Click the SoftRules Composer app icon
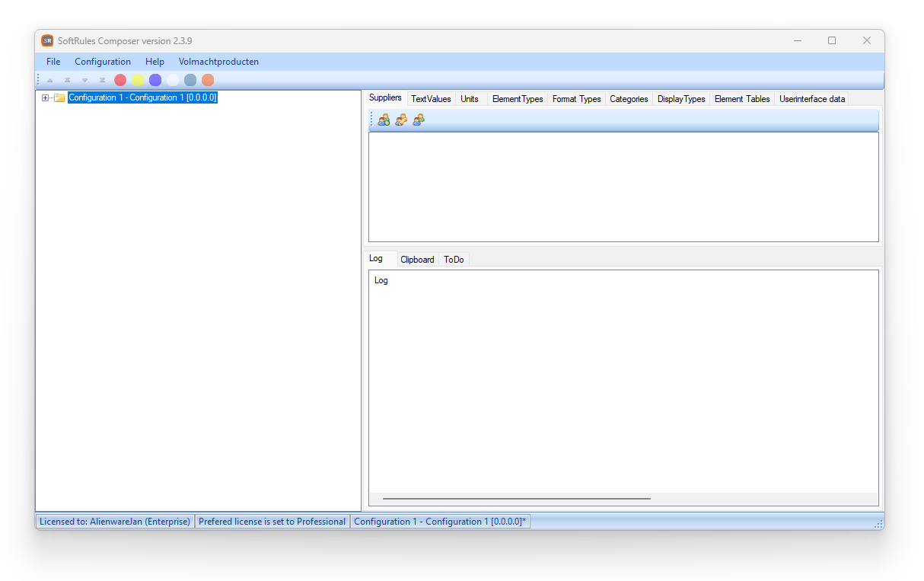Viewport: 924px width, 581px height. [47, 40]
